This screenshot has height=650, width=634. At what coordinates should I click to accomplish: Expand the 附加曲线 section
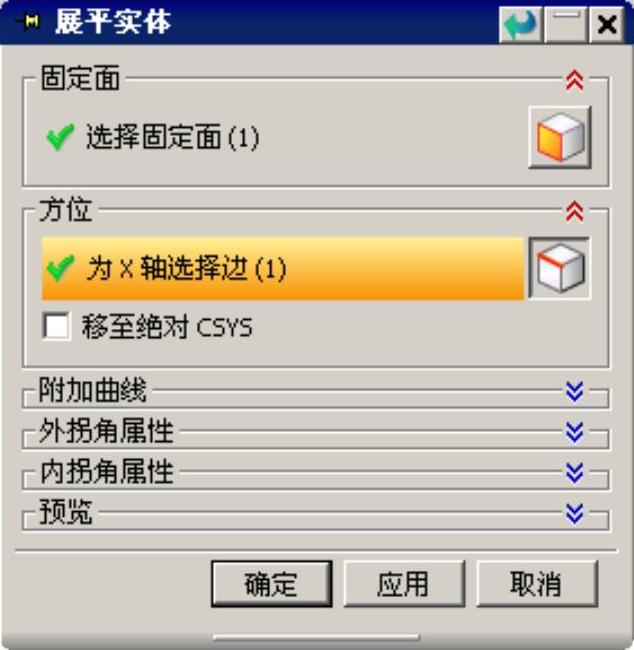click(575, 392)
